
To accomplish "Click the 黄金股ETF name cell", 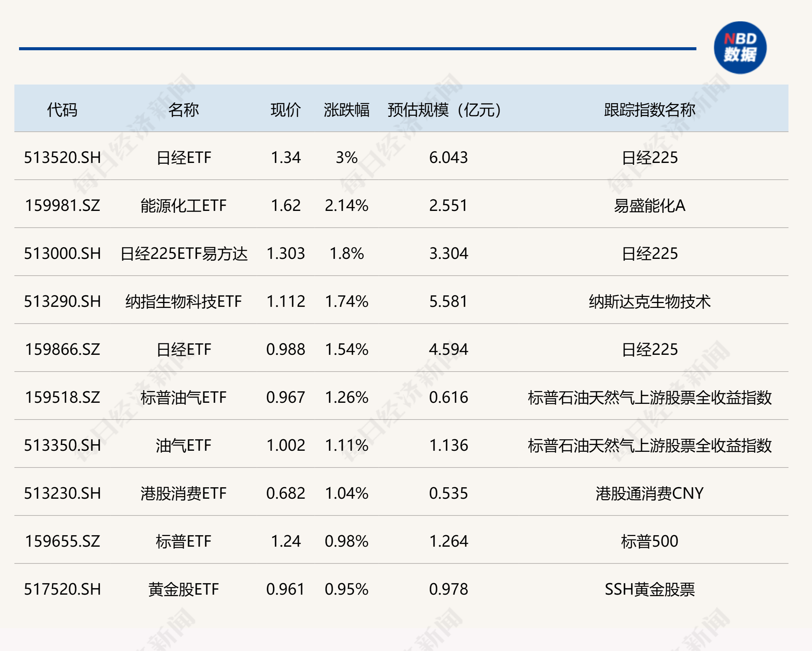I will (x=184, y=589).
